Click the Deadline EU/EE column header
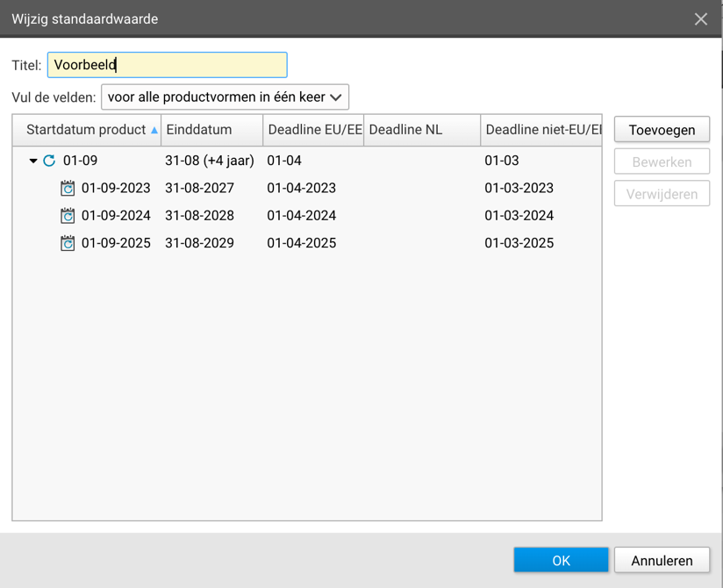 (x=313, y=130)
